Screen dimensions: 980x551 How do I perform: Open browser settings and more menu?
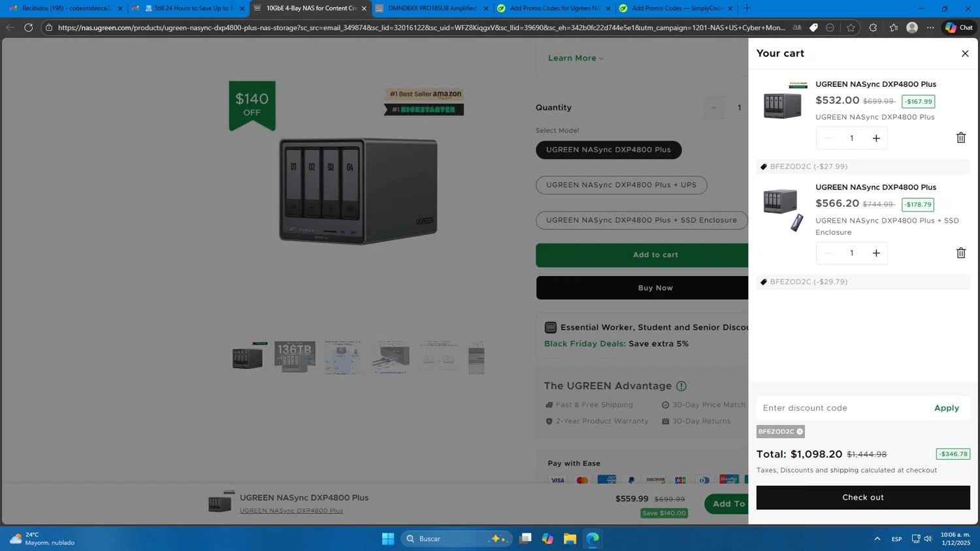[x=930, y=27]
